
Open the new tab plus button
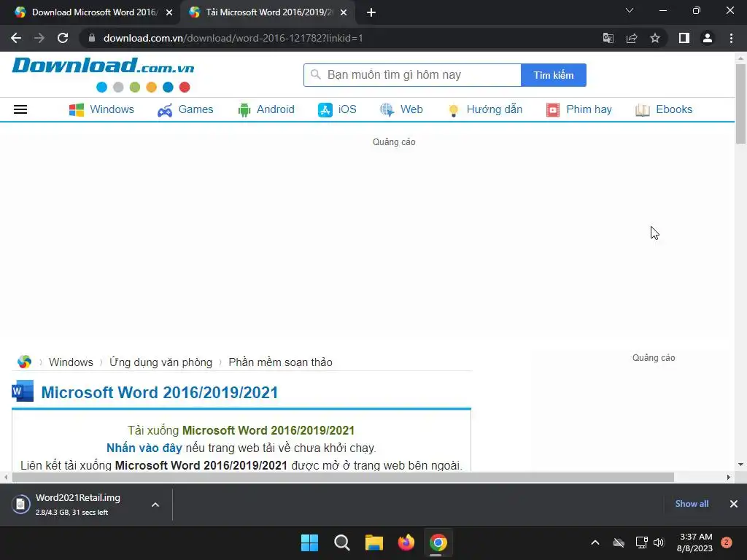(371, 12)
